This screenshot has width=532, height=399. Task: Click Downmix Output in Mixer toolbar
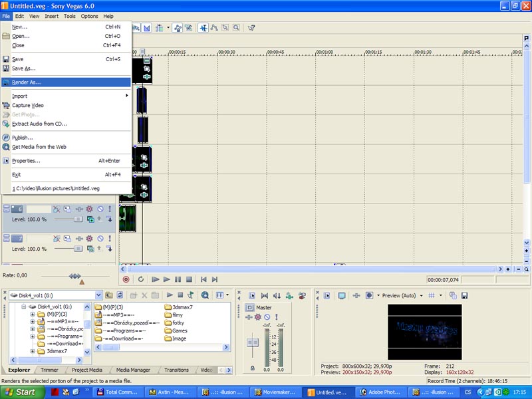pos(277,295)
